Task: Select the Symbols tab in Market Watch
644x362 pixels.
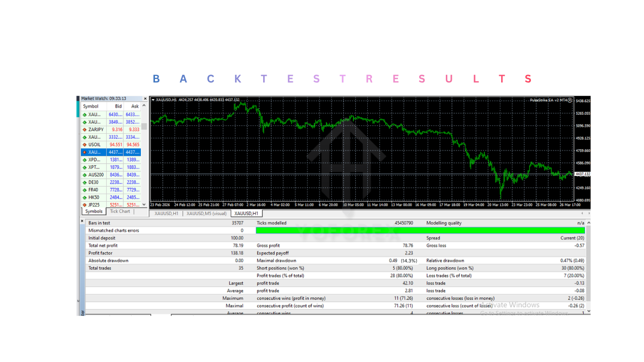Action: click(x=93, y=211)
